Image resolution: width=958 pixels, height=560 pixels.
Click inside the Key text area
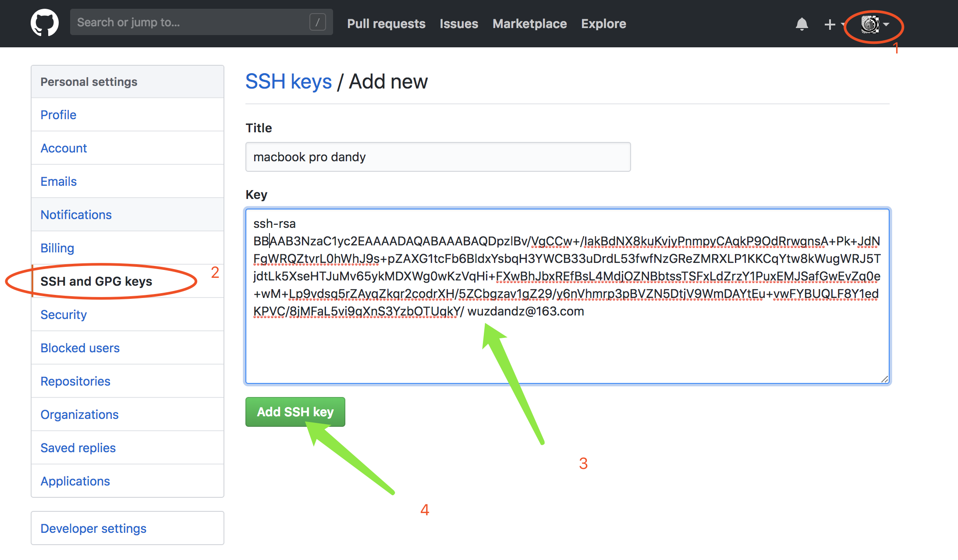coord(567,351)
